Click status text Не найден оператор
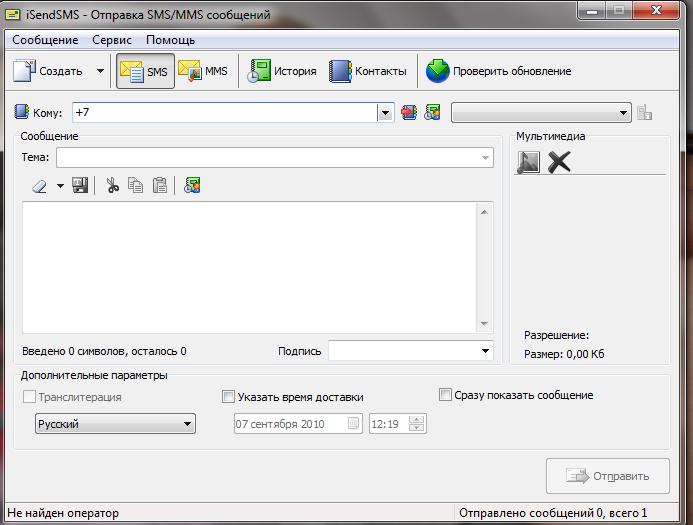693x525 pixels. pos(63,513)
